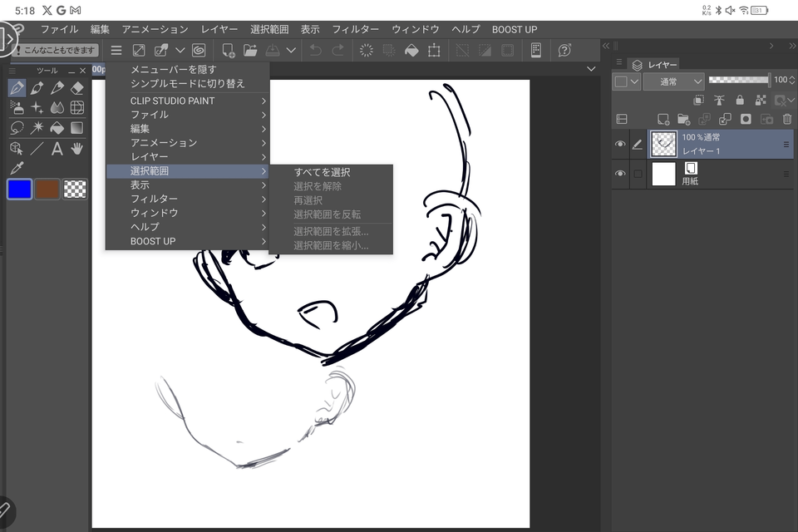
Task: Select the blue main color swatch
Action: point(20,190)
